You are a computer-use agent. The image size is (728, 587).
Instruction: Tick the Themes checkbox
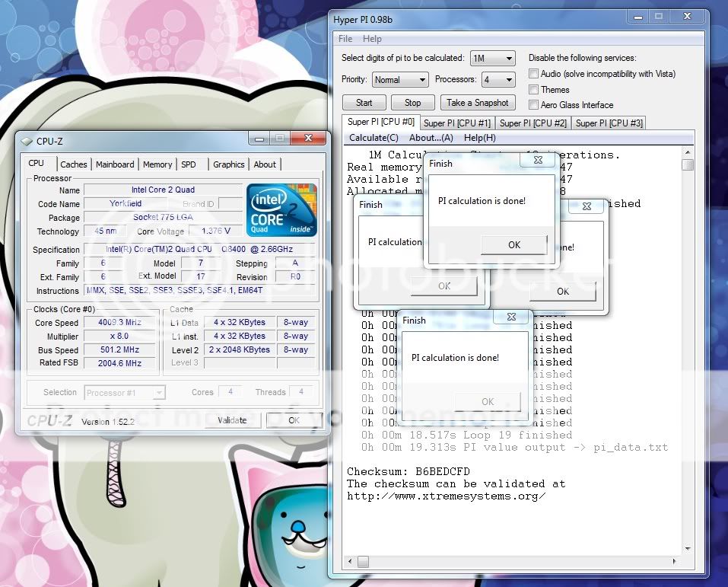533,89
